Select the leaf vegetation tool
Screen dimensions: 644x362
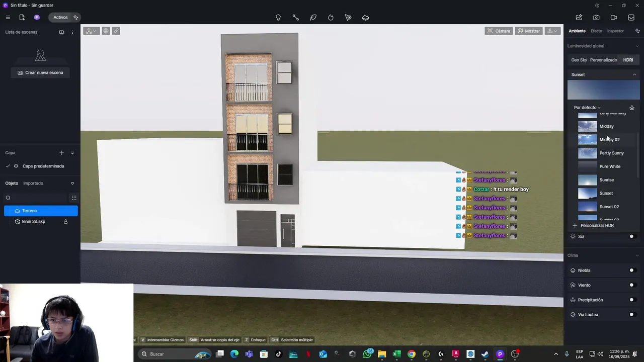click(313, 18)
